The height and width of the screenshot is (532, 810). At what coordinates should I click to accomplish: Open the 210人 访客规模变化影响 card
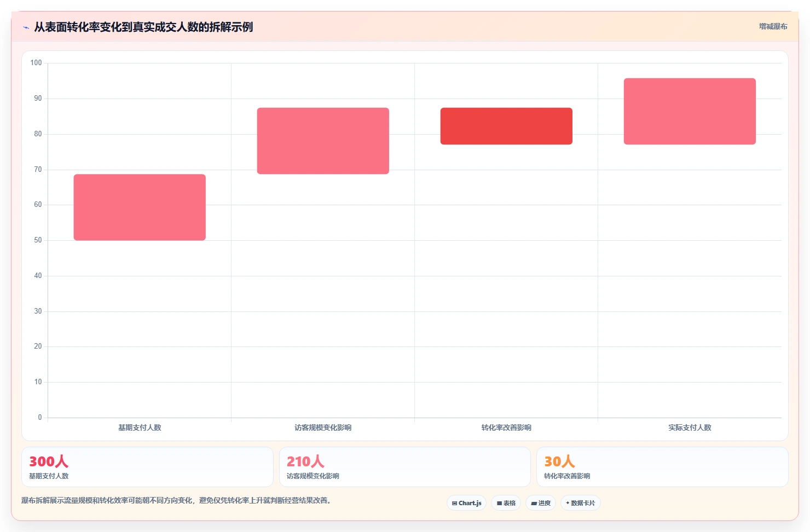coord(405,467)
